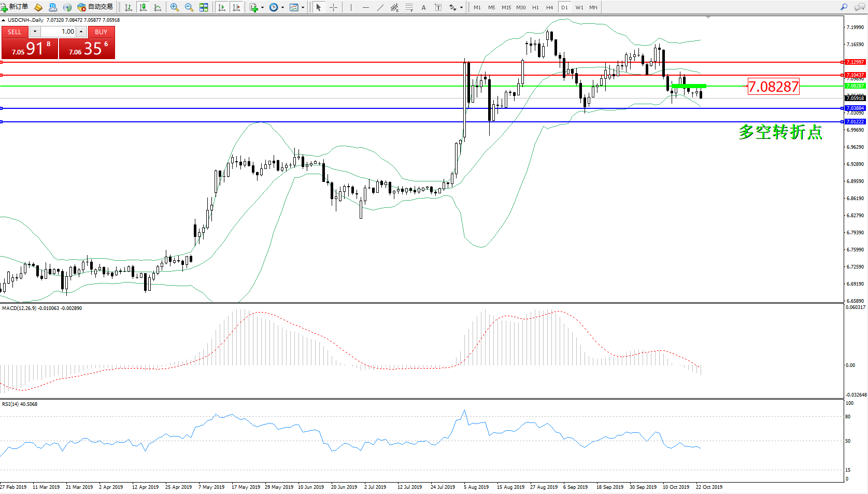868x494 pixels.
Task: Click the tile windows icon
Action: point(204,7)
